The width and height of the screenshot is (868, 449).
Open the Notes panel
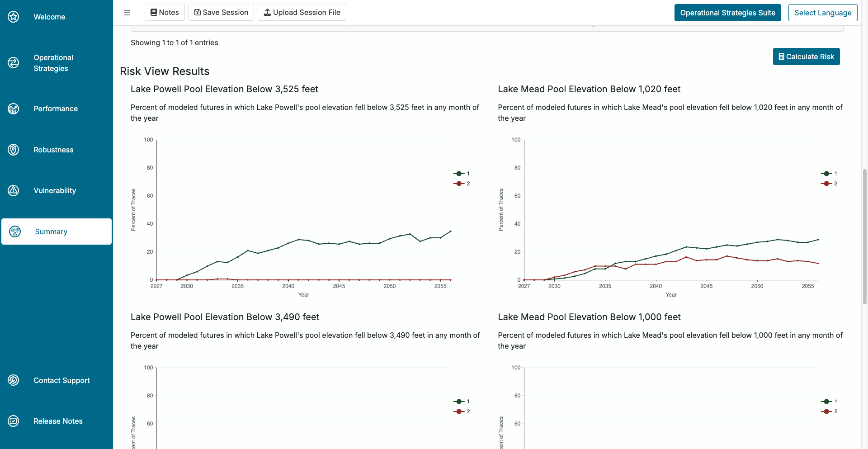(165, 12)
